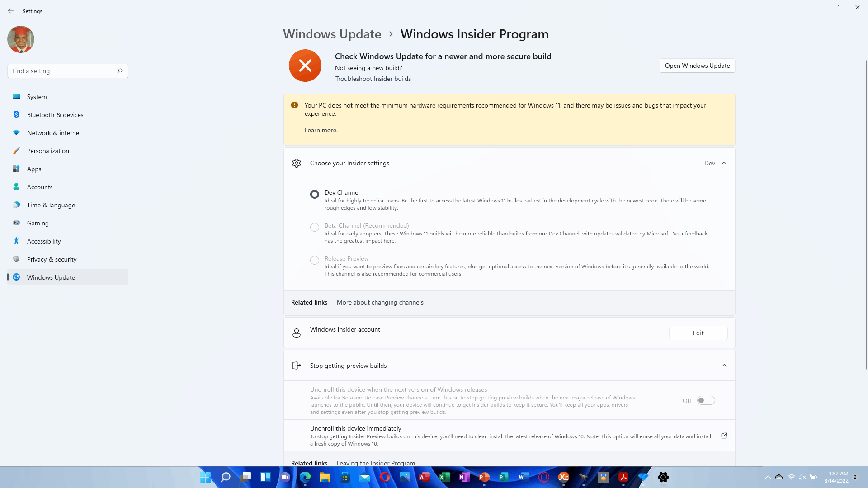Select the Beta Channel radio button
Screen dimensions: 868x488
point(315,227)
